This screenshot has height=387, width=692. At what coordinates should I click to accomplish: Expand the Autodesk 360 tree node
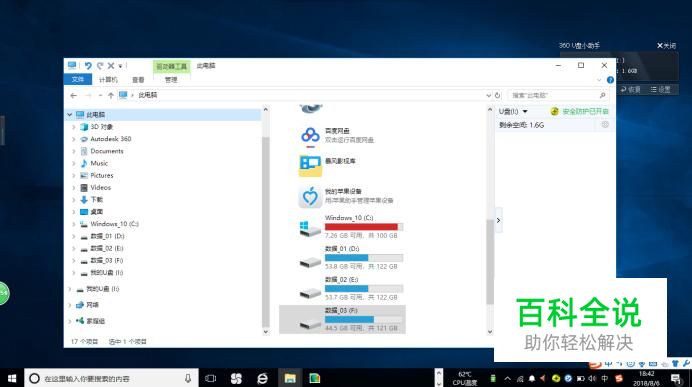click(x=74, y=139)
